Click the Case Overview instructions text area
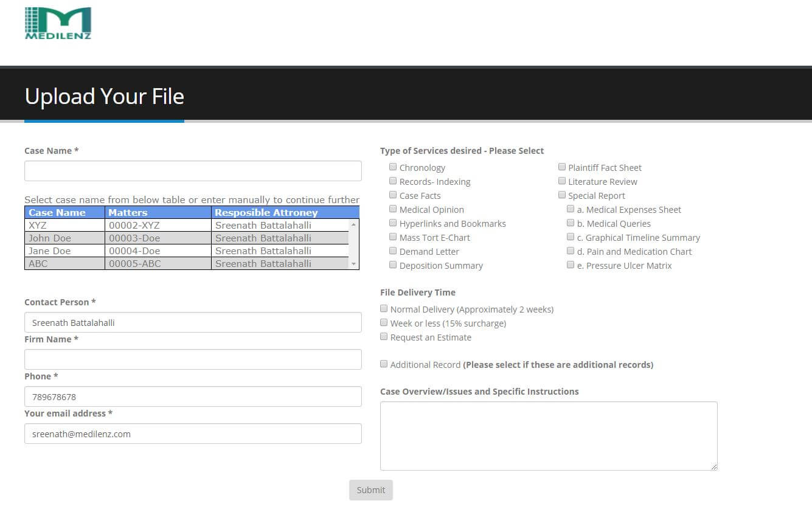The width and height of the screenshot is (812, 512). coord(548,435)
